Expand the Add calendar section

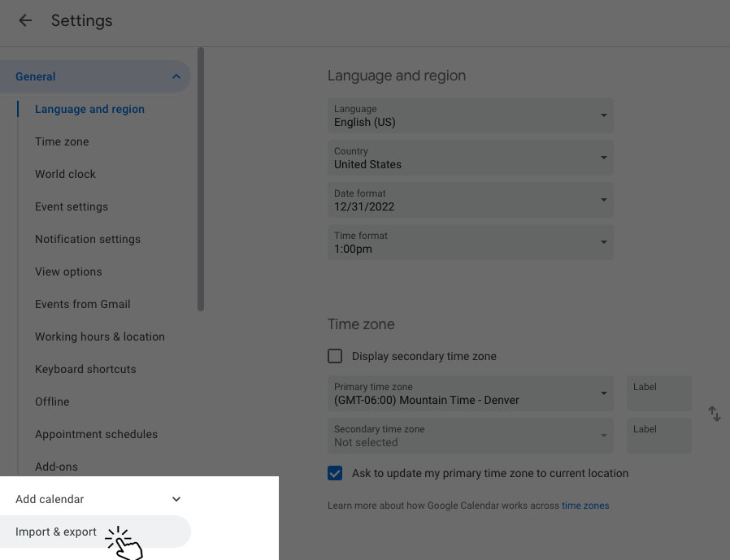176,499
